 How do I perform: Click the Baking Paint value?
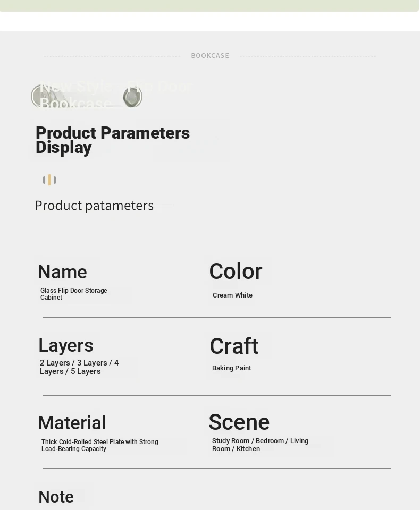coord(231,368)
